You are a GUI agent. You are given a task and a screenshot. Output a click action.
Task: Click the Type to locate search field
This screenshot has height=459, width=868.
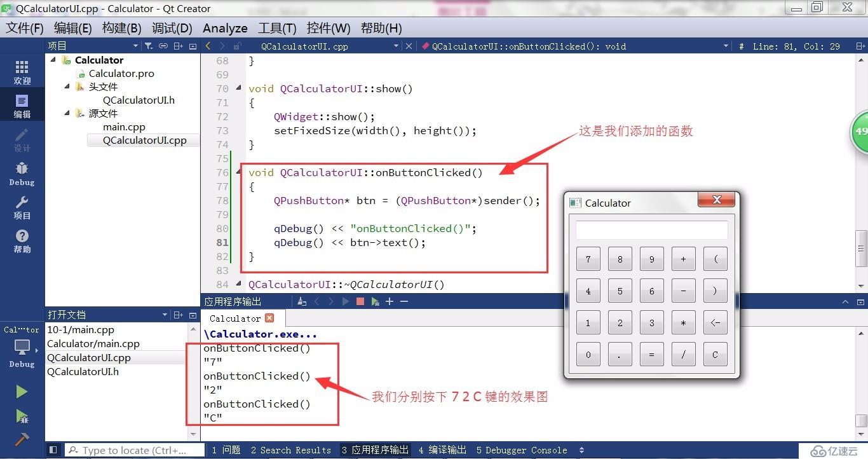pyautogui.click(x=135, y=450)
